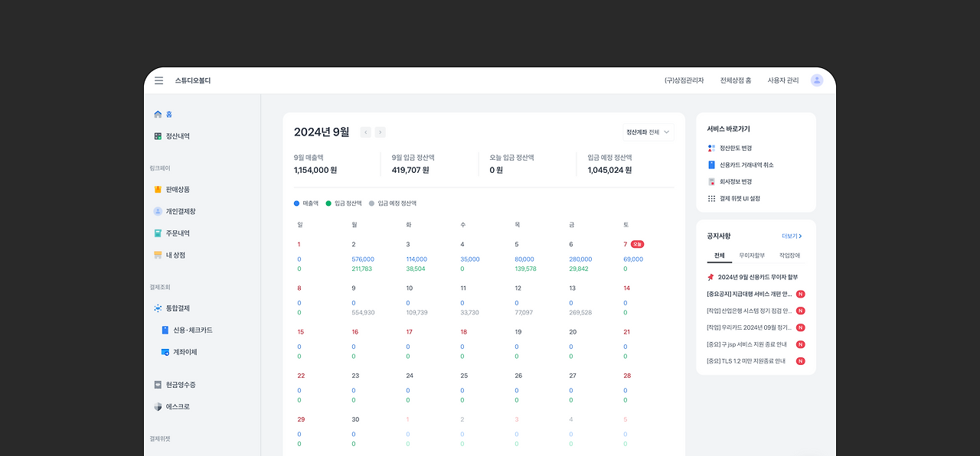Open [작업] 우리카드 2024년 09월 notice
Image resolution: width=980 pixels, height=456 pixels.
click(x=750, y=327)
